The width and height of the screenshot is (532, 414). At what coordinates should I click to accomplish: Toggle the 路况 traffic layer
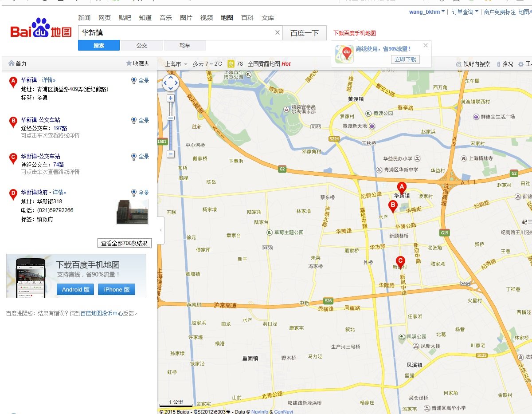click(x=505, y=64)
